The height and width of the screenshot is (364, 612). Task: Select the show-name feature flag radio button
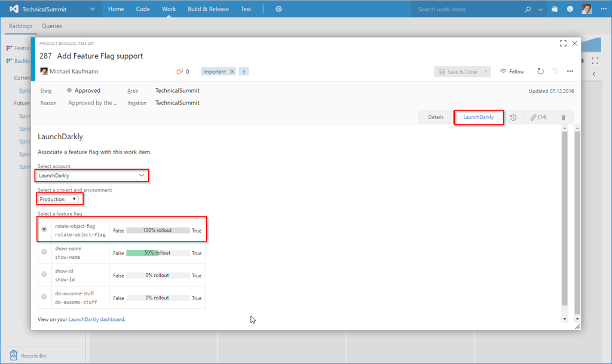(44, 252)
